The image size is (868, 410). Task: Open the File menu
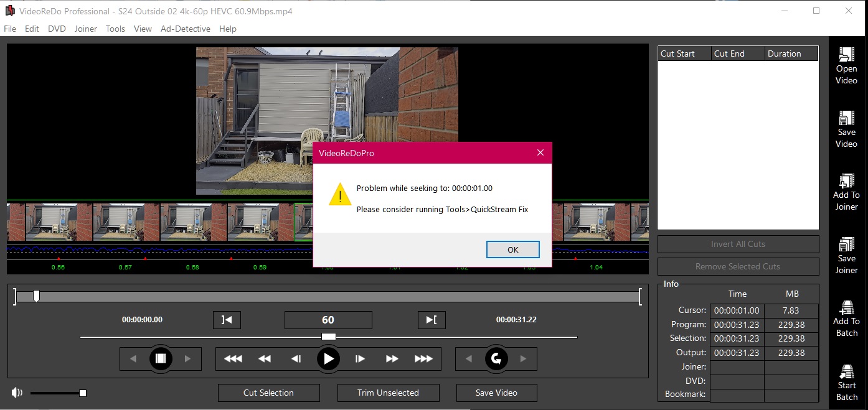(10, 29)
